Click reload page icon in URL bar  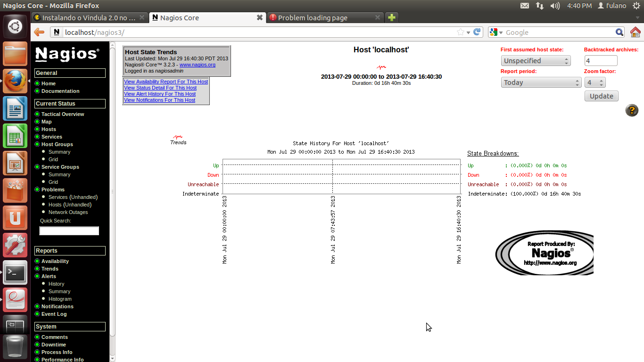point(477,32)
